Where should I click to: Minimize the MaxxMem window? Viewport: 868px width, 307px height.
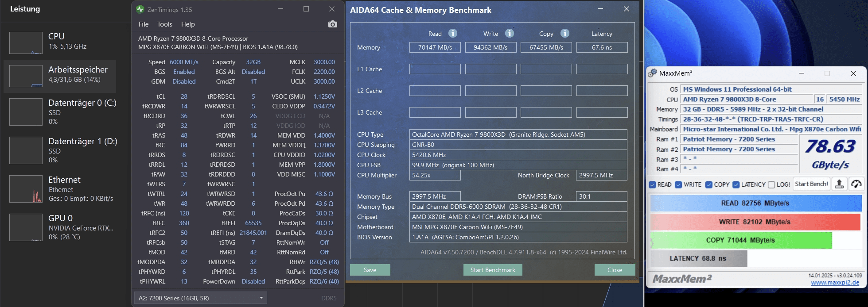tap(802, 73)
